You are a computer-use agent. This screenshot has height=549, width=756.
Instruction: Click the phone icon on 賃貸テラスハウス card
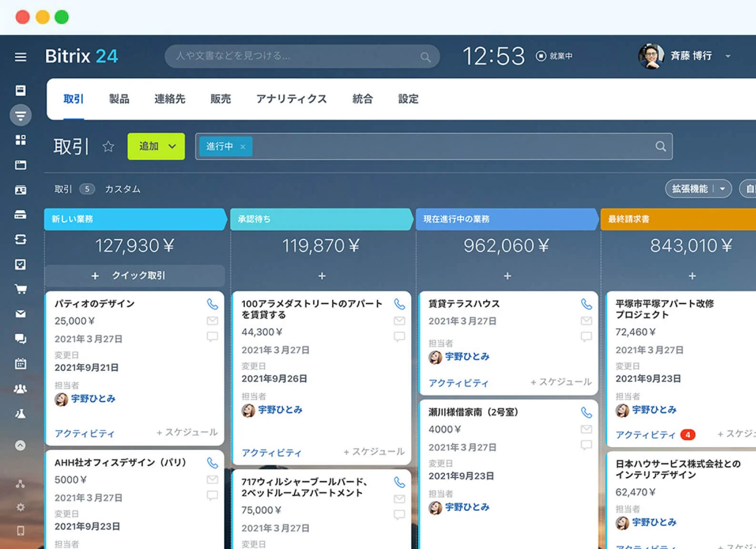click(586, 304)
